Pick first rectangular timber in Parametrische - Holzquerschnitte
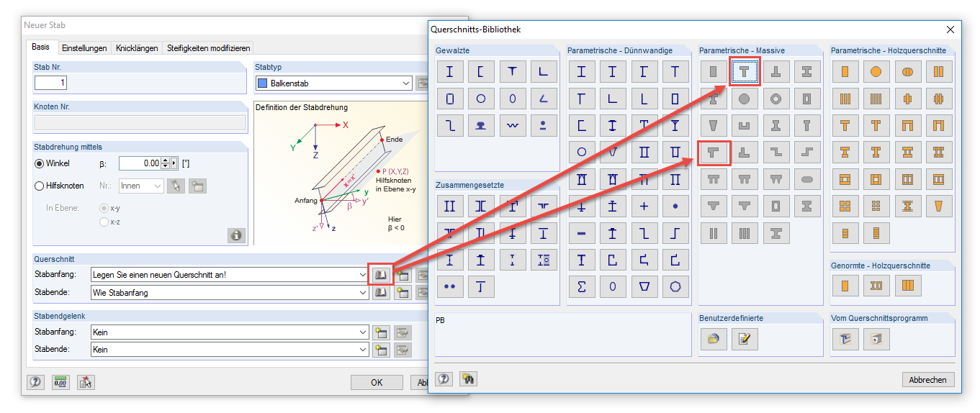 [845, 72]
